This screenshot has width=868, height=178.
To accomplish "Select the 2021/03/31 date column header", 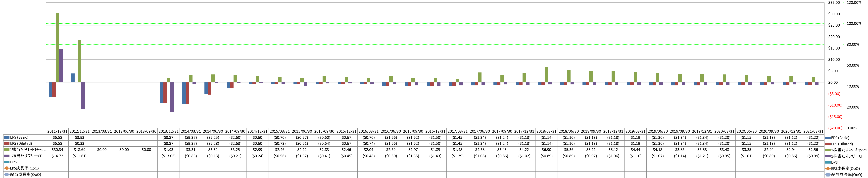I will click(813, 131).
